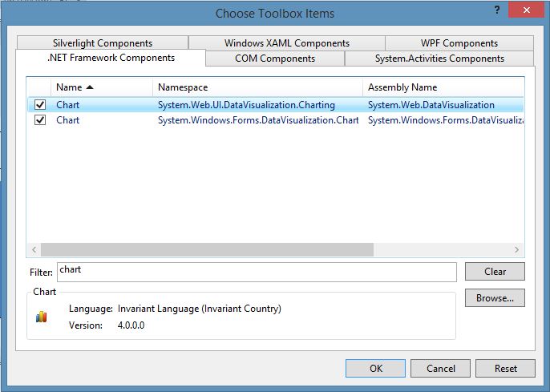Click the System.Windows.Forms.DataVisualiz assembly name cell
This screenshot has width=550, height=392.
446,120
